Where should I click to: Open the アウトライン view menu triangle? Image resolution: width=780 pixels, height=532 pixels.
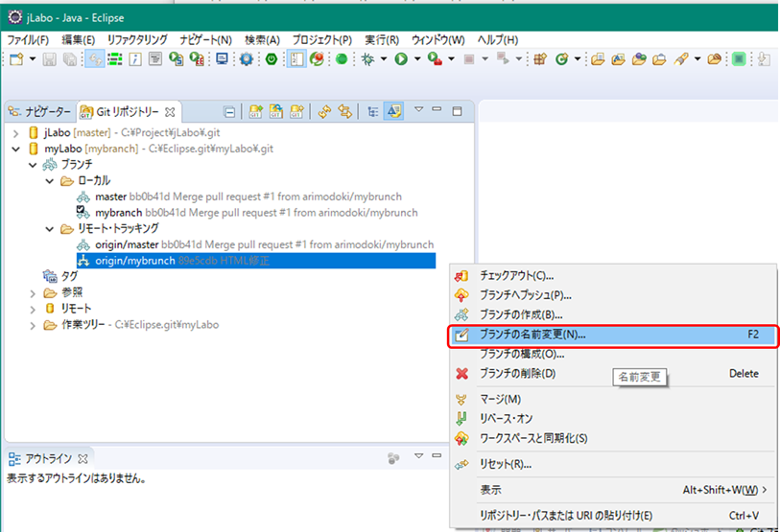point(419,455)
